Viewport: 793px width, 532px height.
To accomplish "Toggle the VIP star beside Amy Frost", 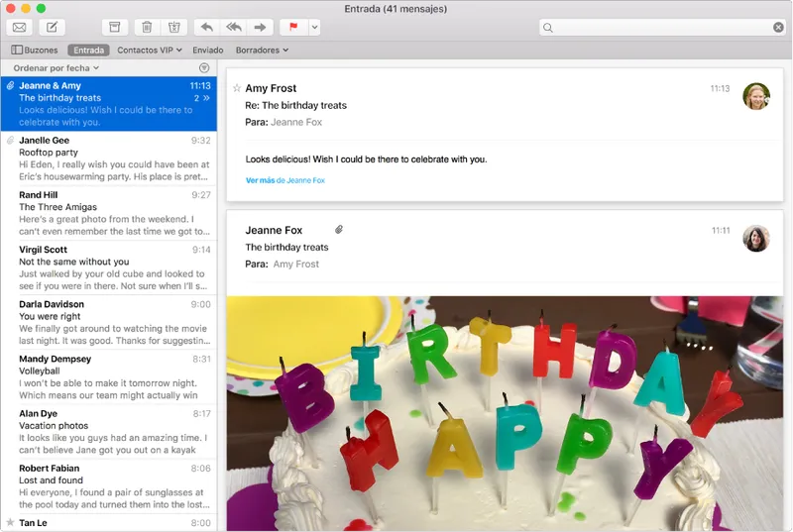I will point(237,88).
